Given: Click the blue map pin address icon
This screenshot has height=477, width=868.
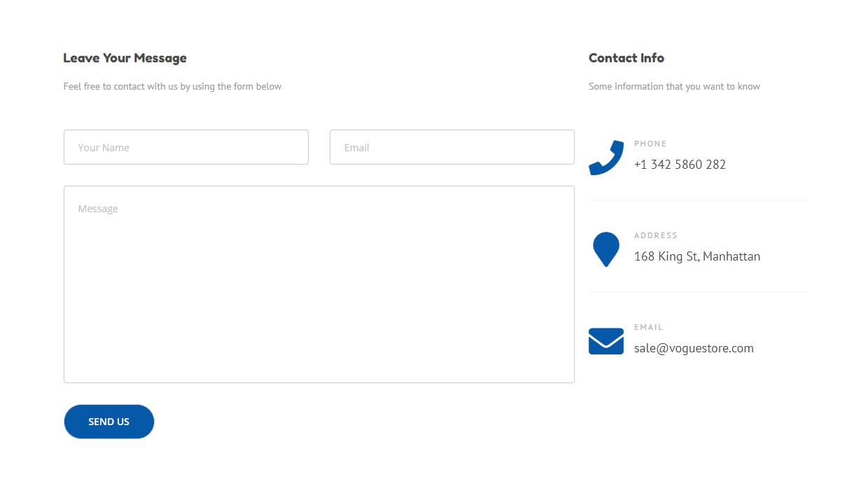Looking at the screenshot, I should click(606, 249).
